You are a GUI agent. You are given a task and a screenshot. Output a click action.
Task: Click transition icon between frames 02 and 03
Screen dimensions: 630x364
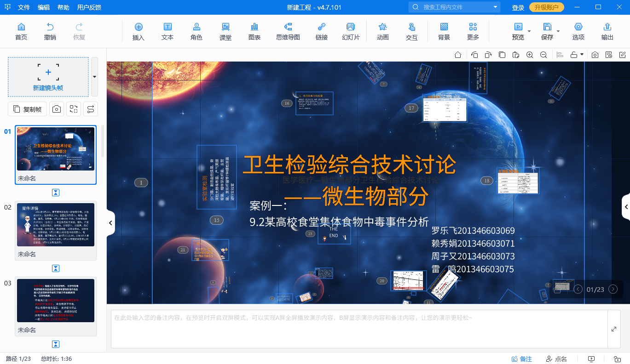56,268
